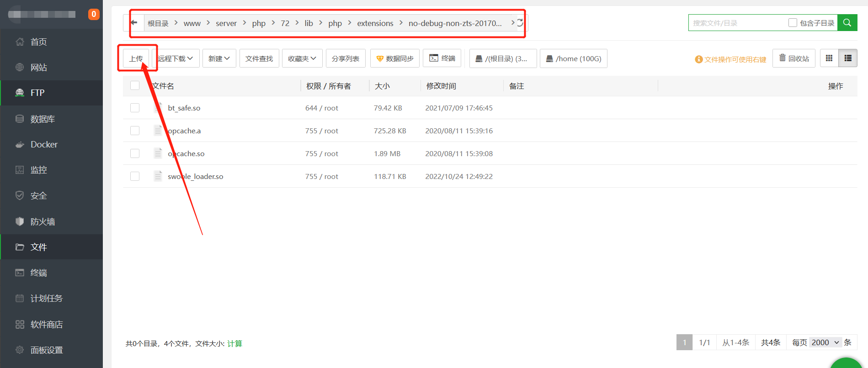
Task: Switch to list view icon
Action: 848,58
